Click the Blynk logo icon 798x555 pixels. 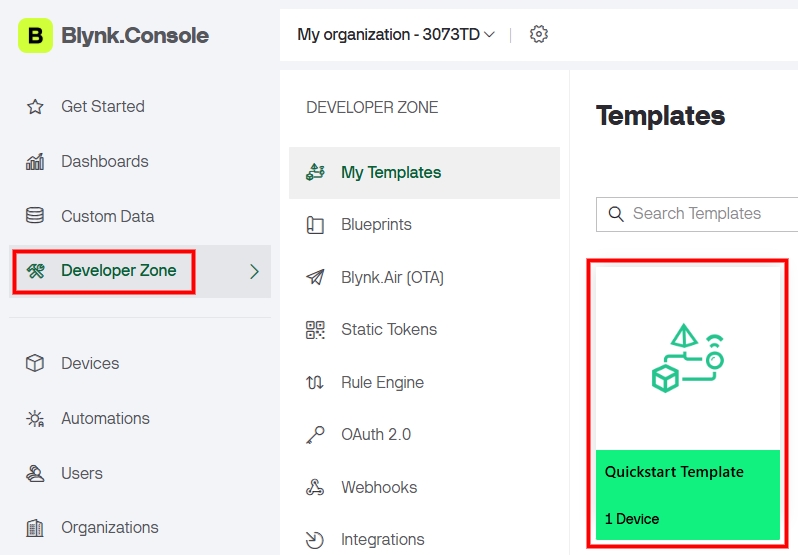35,36
